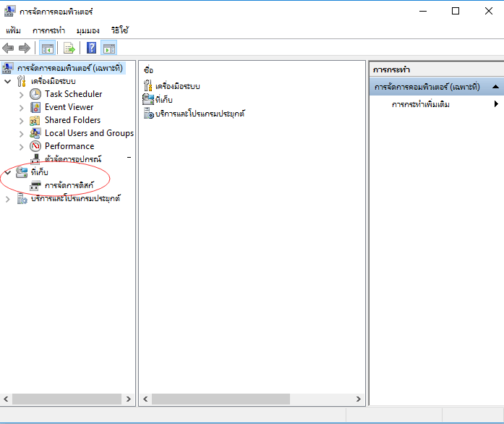Click the Export List toolbar icon
Image resolution: width=504 pixels, height=424 pixels.
pos(69,48)
